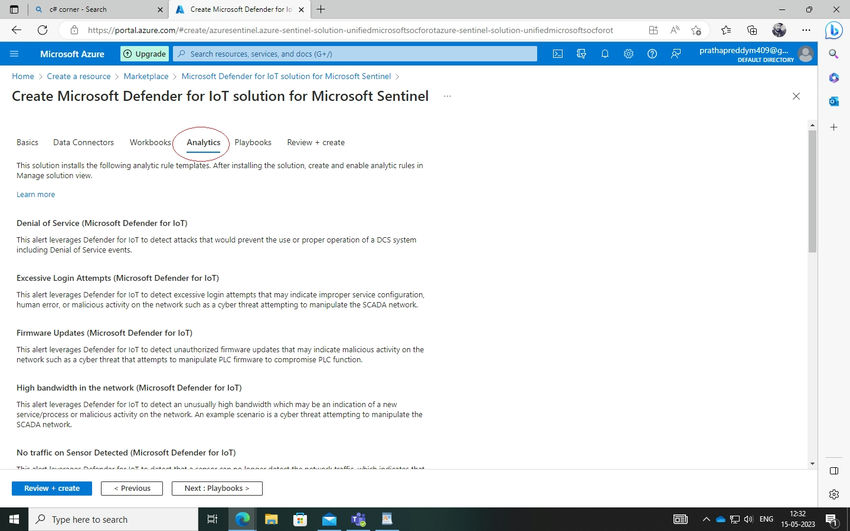Click the Excessive Login Attempts rule heading
The height and width of the screenshot is (531, 850).
(118, 278)
